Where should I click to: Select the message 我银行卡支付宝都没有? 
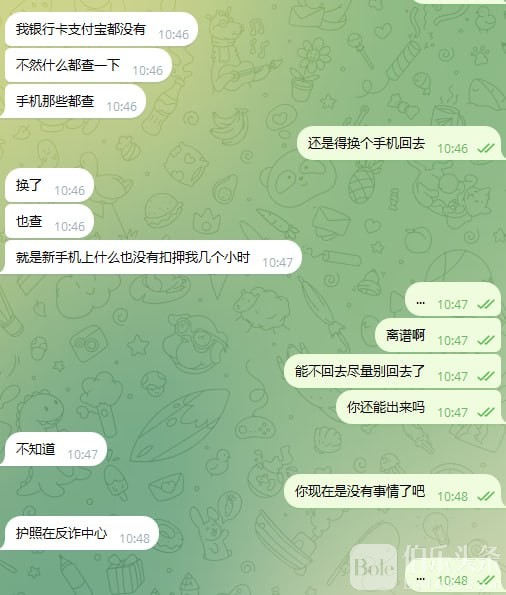[x=101, y=29]
